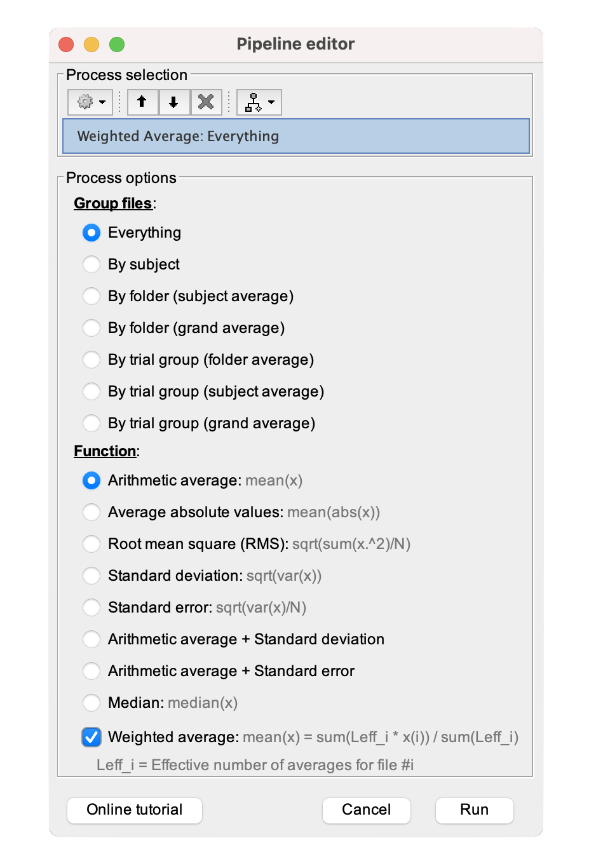This screenshot has width=596, height=868.
Task: Pick 'By folder (grand average)' option
Action: coord(91,328)
